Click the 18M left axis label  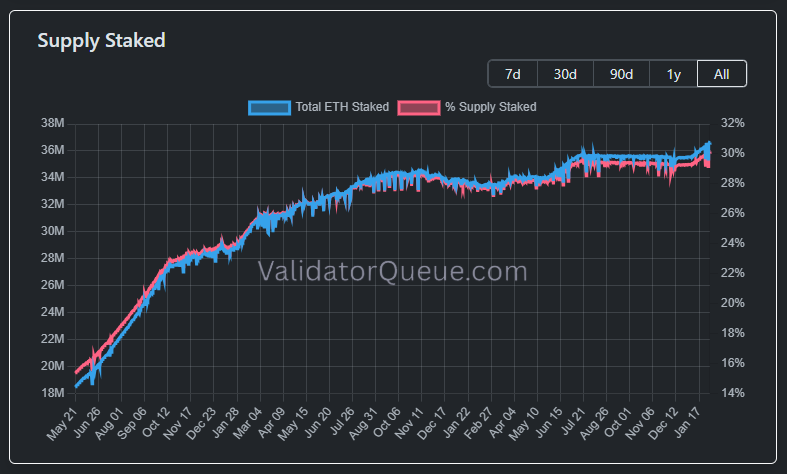point(52,393)
